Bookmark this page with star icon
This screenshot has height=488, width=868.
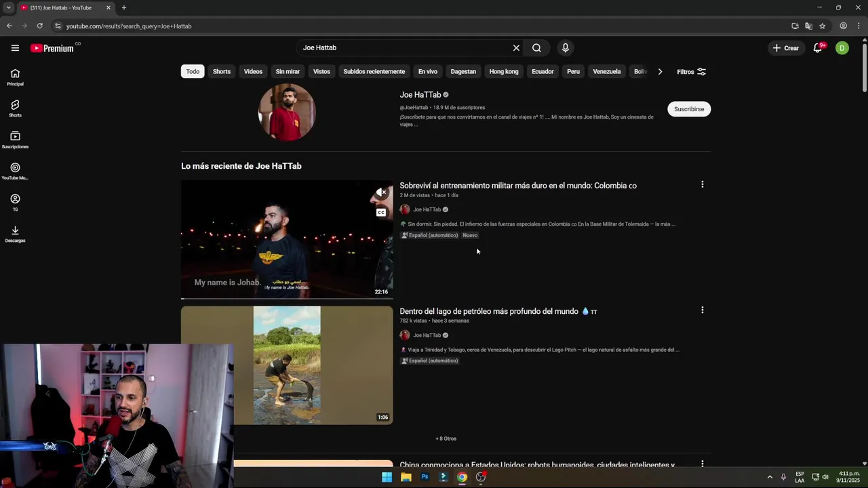click(822, 26)
